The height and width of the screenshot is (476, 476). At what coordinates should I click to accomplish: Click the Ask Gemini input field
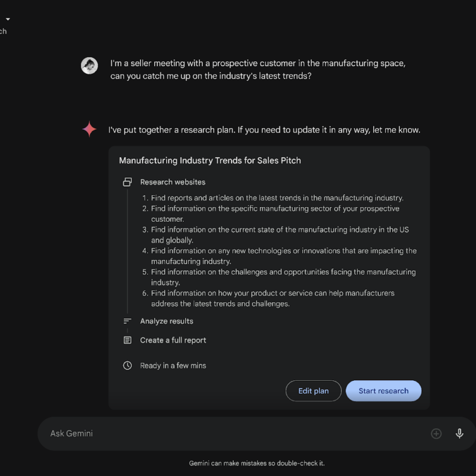click(178, 433)
